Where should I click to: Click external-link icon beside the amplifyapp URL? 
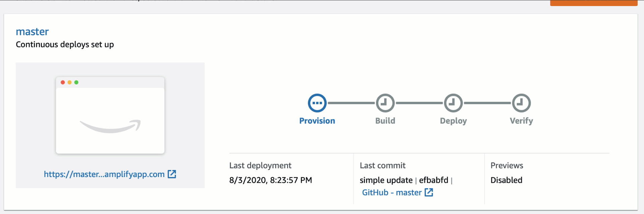172,174
